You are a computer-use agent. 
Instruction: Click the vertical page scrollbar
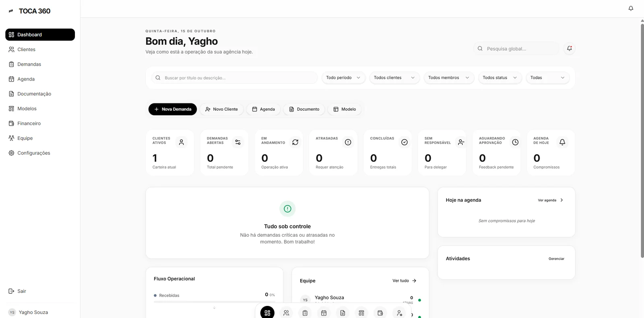point(642,141)
